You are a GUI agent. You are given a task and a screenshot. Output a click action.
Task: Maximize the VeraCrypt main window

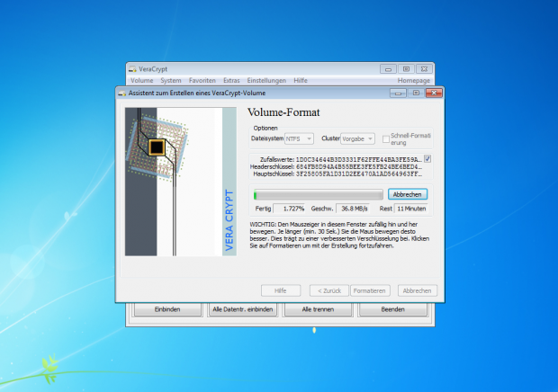tap(406, 69)
